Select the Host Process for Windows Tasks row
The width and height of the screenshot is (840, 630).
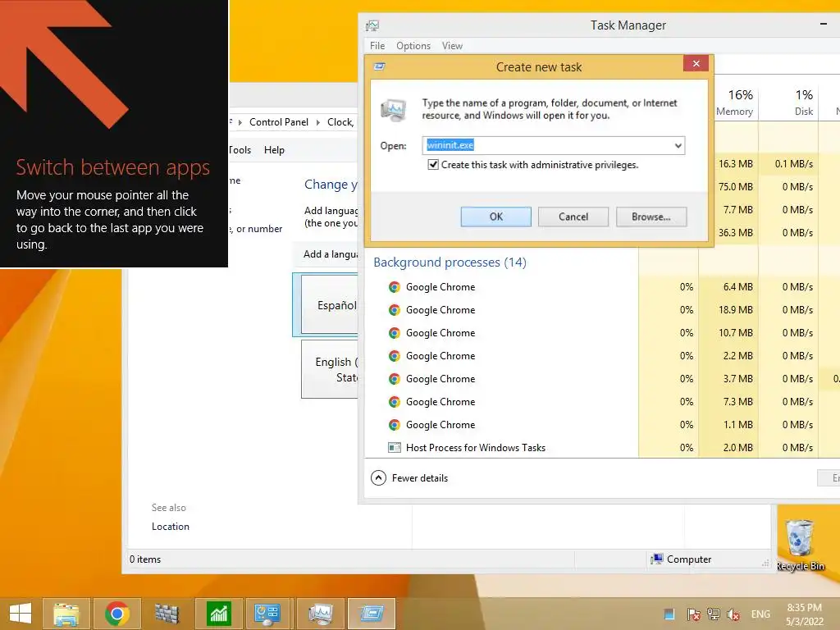point(602,447)
